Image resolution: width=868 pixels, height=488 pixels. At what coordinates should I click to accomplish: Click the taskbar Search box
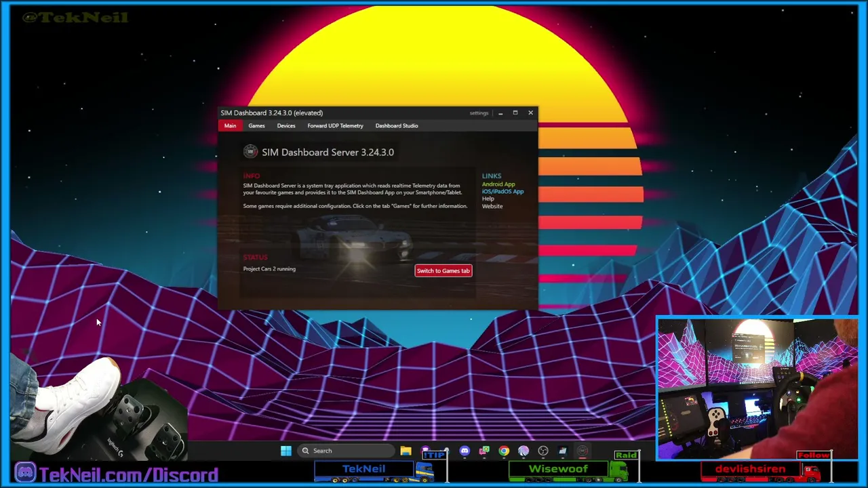(x=346, y=451)
